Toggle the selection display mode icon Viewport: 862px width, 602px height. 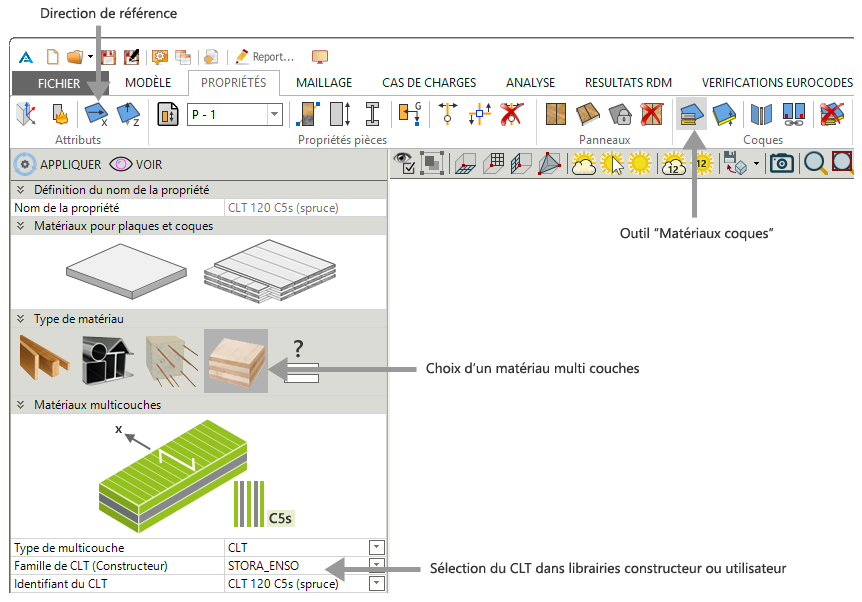(432, 163)
